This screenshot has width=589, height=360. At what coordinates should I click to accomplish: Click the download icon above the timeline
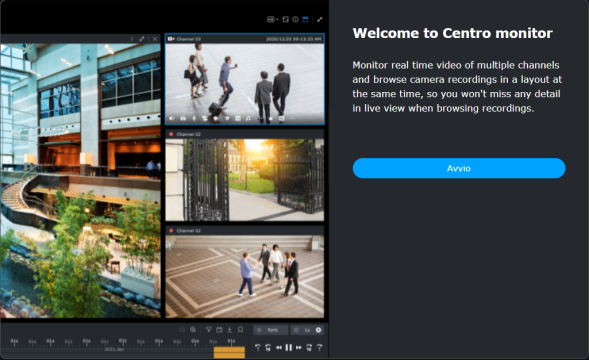(230, 330)
